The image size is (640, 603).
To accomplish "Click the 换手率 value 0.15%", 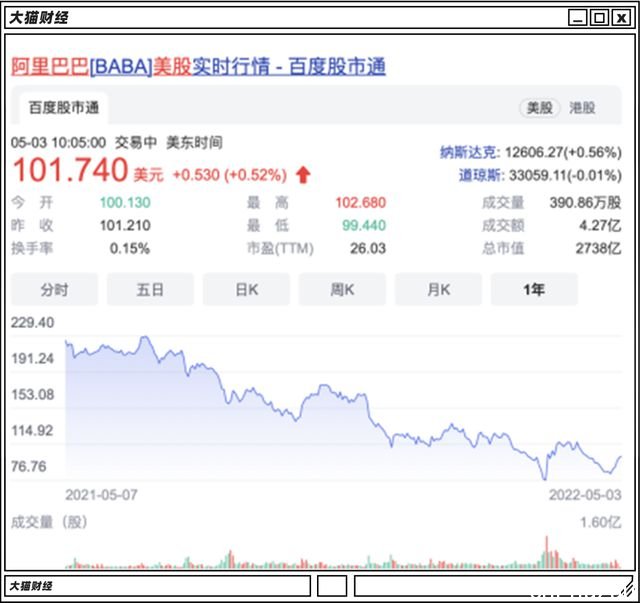I will (130, 248).
